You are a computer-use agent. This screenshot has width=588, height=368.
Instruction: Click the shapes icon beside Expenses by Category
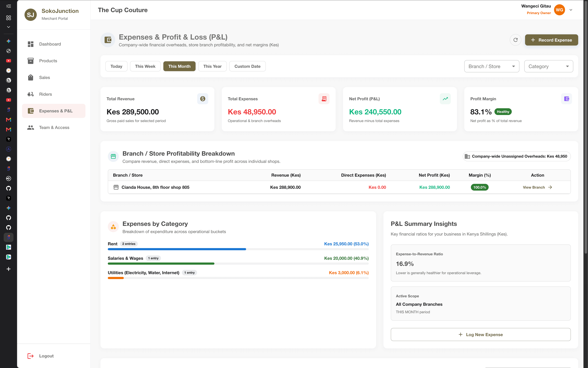coord(113,227)
